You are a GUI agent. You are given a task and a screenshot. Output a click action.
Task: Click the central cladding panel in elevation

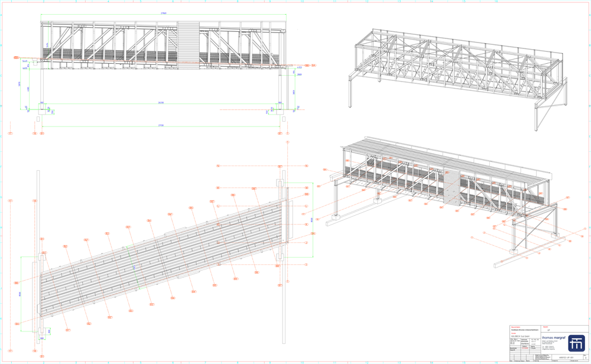(189, 43)
